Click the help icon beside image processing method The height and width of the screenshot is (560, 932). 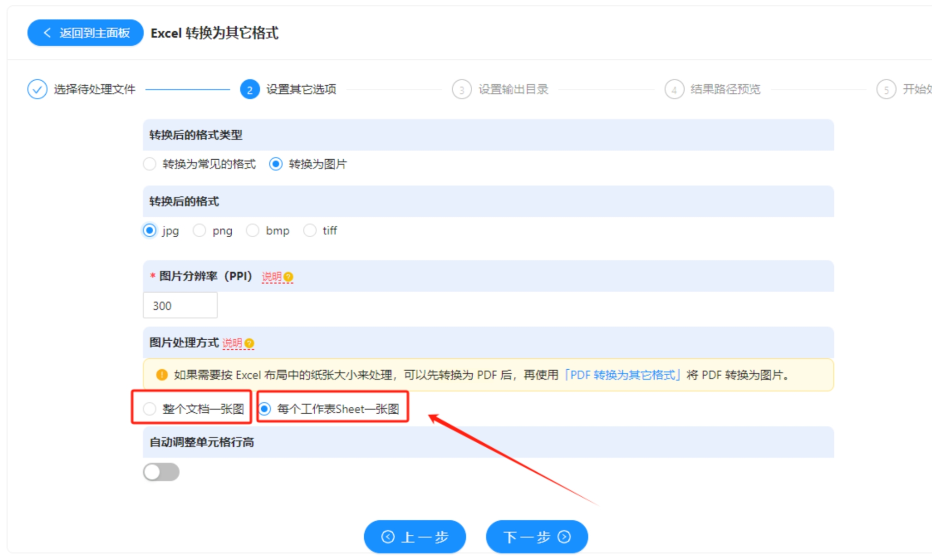249,343
